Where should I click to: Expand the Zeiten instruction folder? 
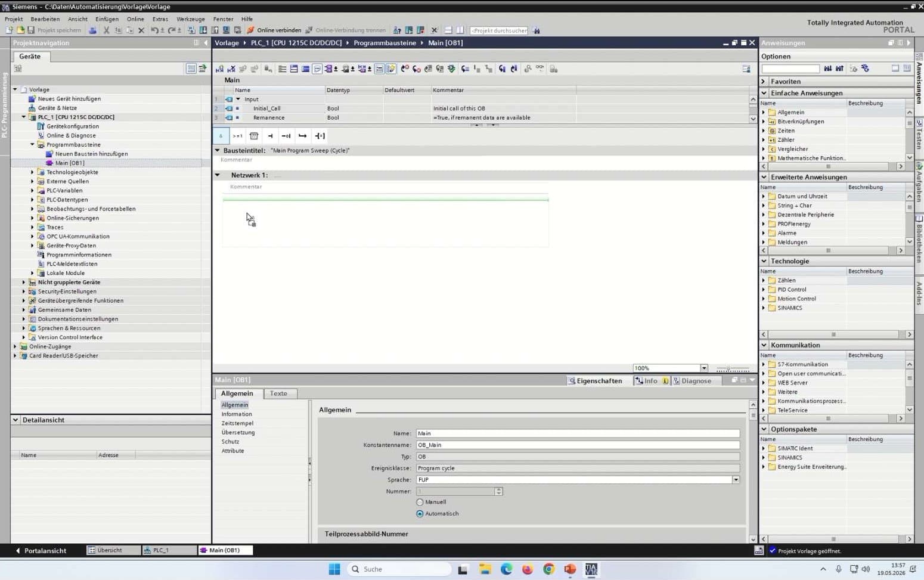[764, 131]
